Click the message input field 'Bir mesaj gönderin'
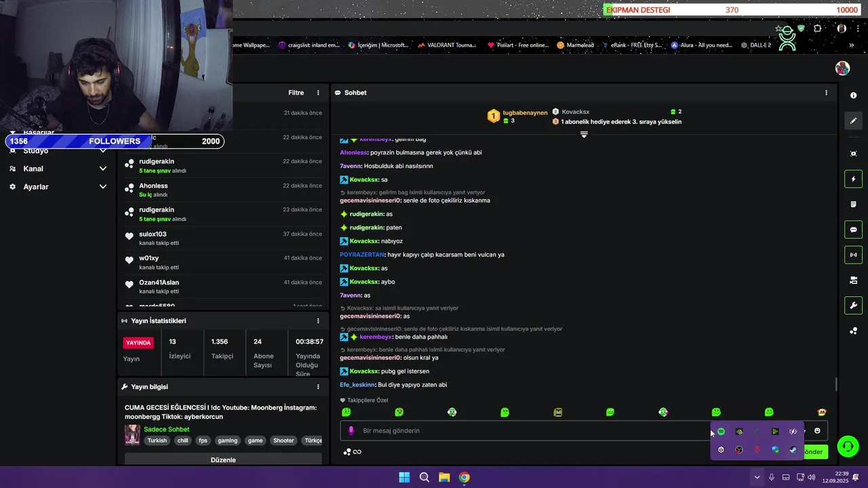 click(536, 430)
